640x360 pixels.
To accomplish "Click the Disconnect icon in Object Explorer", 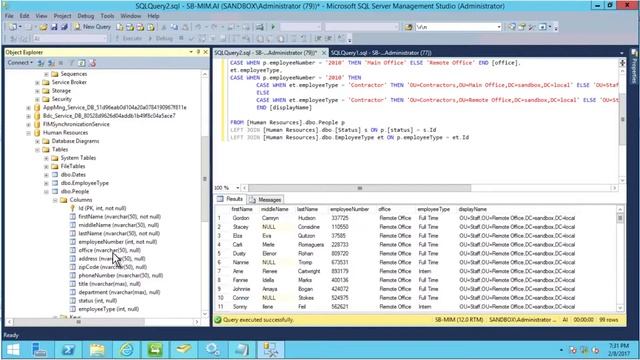I will pos(51,63).
